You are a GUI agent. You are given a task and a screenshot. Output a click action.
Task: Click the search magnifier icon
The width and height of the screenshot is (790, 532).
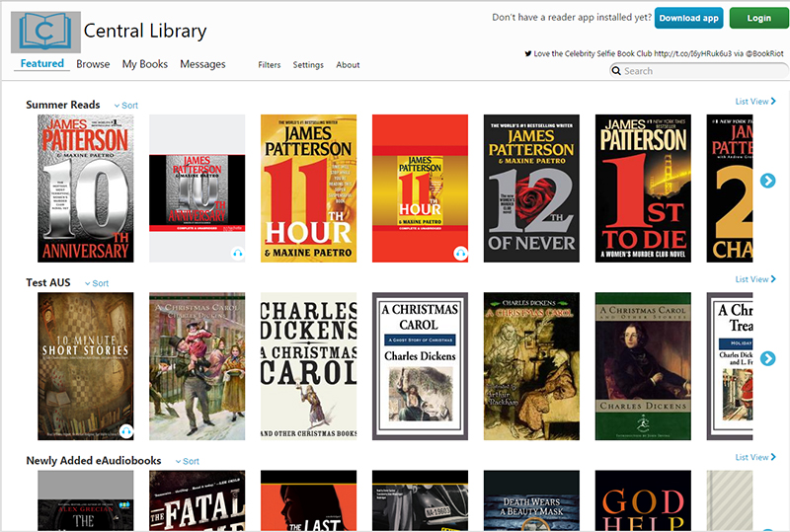pos(615,71)
